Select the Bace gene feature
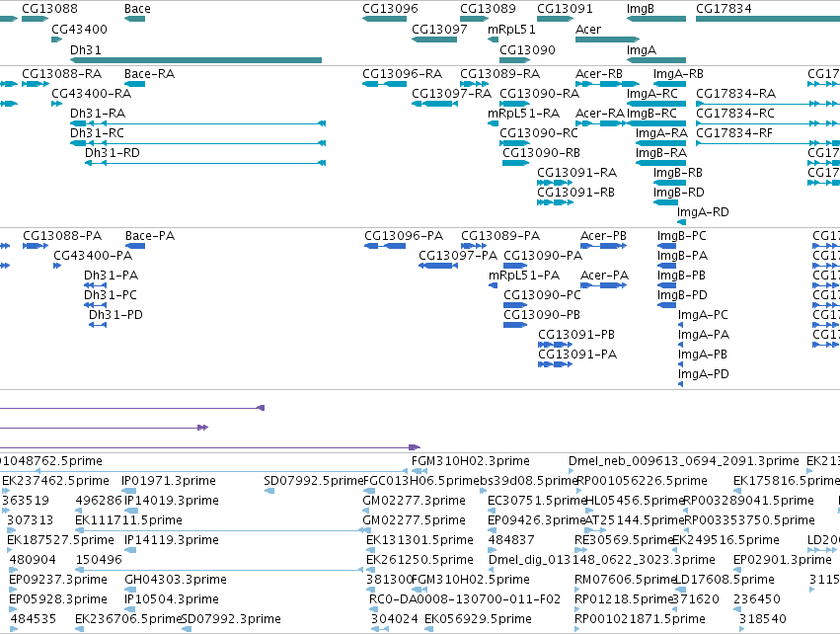 tap(134, 19)
